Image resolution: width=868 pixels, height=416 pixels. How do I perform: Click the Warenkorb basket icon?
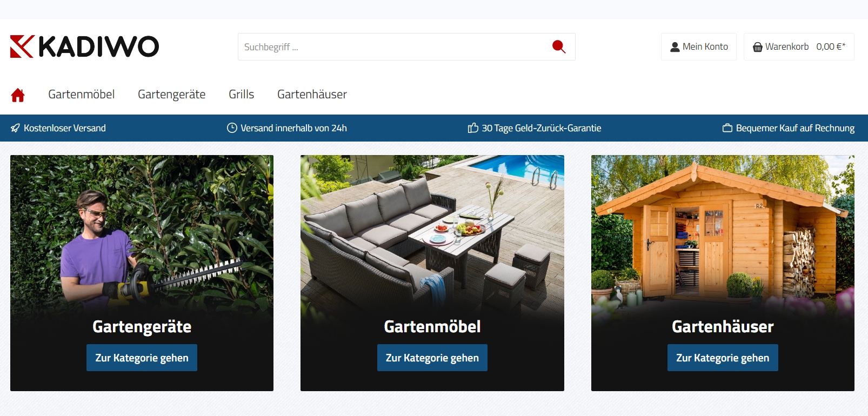758,47
